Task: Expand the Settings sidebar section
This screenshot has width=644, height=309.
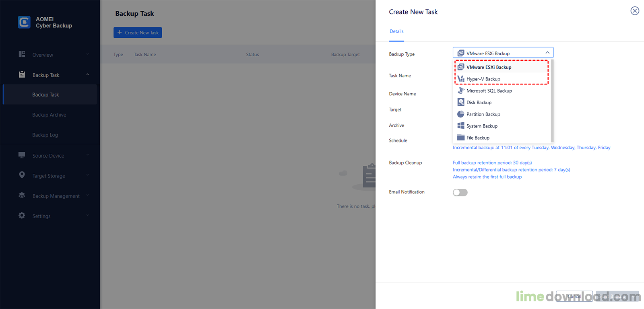Action: click(88, 215)
